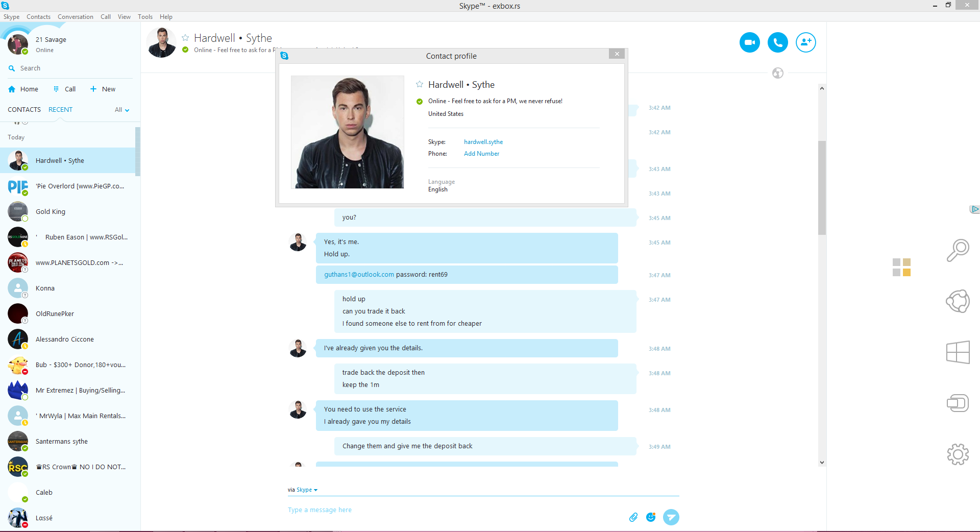Open the www.PLANETSGOLD.com conversation
Image resolution: width=980 pixels, height=532 pixels.
coord(68,263)
